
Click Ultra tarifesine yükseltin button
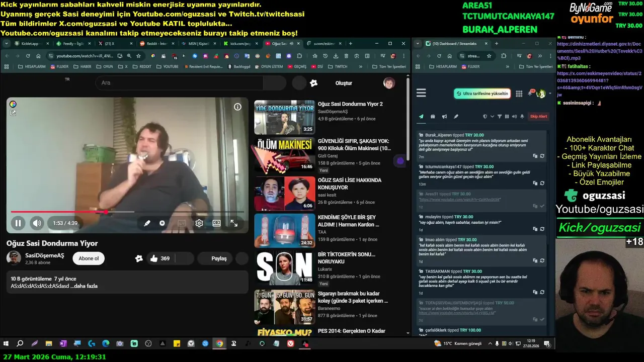[x=482, y=94]
